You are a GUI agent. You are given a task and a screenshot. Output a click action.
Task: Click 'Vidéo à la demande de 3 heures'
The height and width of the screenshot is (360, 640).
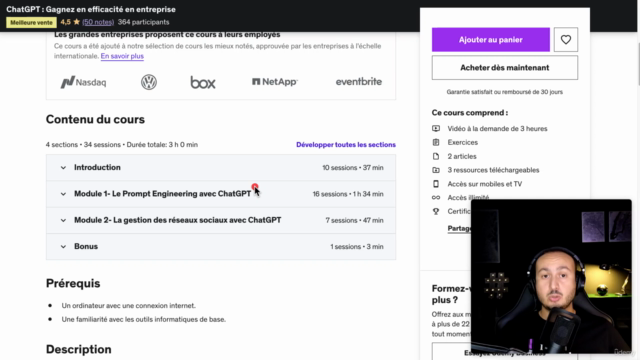click(497, 129)
